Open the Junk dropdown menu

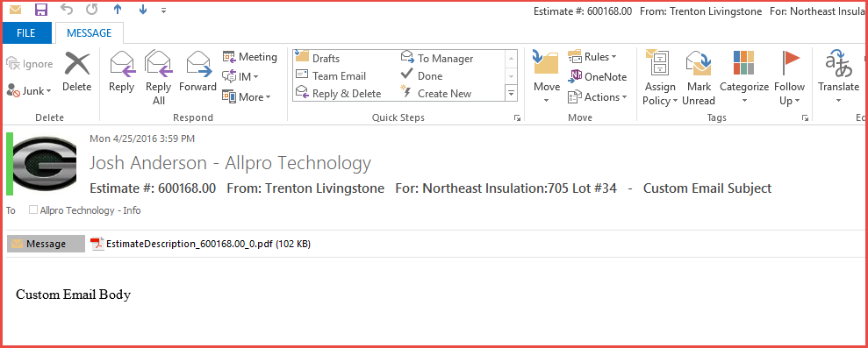29,91
